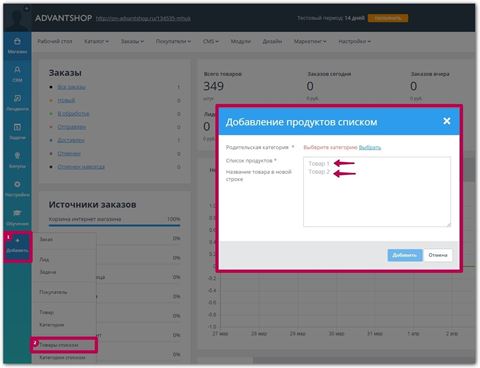Viewport: 480px width, 368px height.
Task: Click inside the Список продуктов text area
Action: [377, 192]
